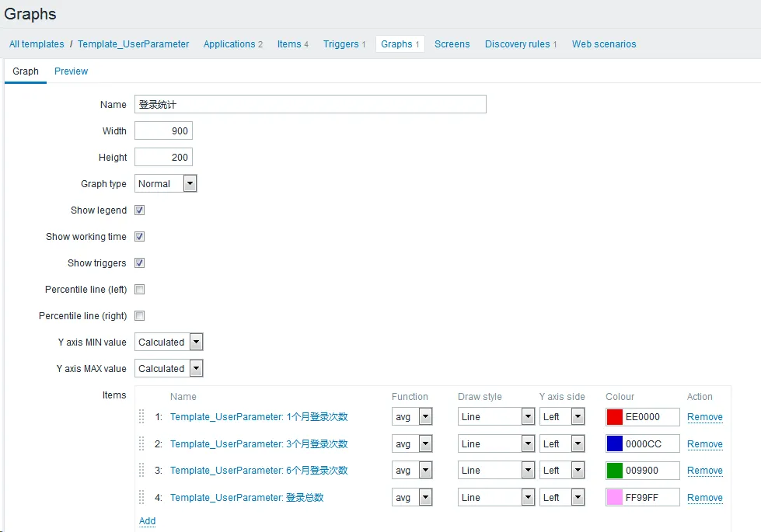761x532 pixels.
Task: Click the Add item link
Action: pos(147,521)
